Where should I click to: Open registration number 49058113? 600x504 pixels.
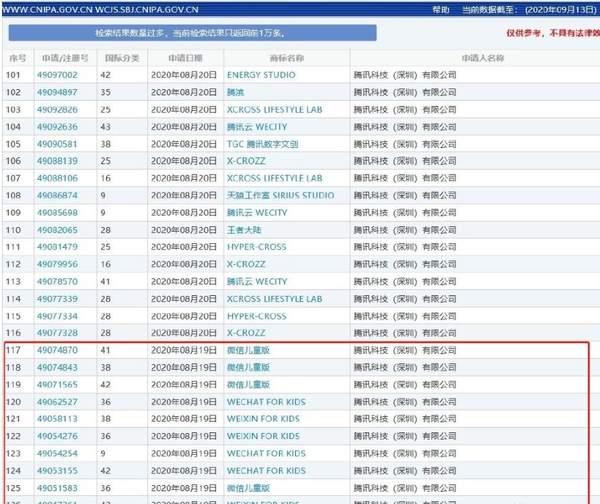[x=57, y=419]
